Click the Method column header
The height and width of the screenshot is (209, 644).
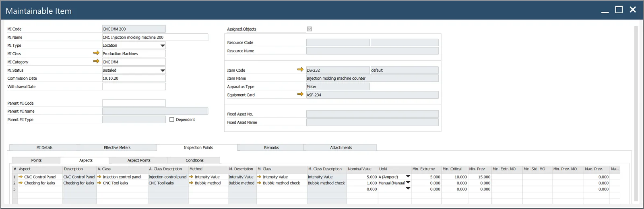pos(208,169)
